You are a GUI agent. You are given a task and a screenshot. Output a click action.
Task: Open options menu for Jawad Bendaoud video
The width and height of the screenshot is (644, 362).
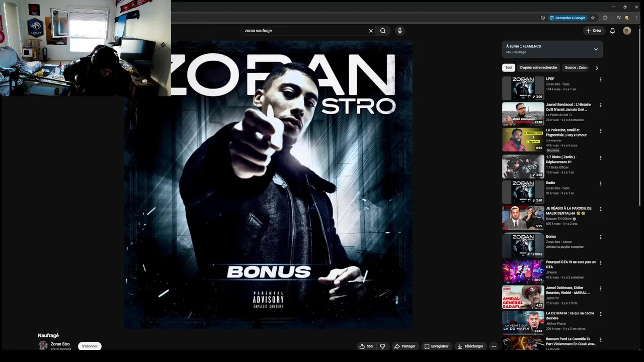point(600,106)
